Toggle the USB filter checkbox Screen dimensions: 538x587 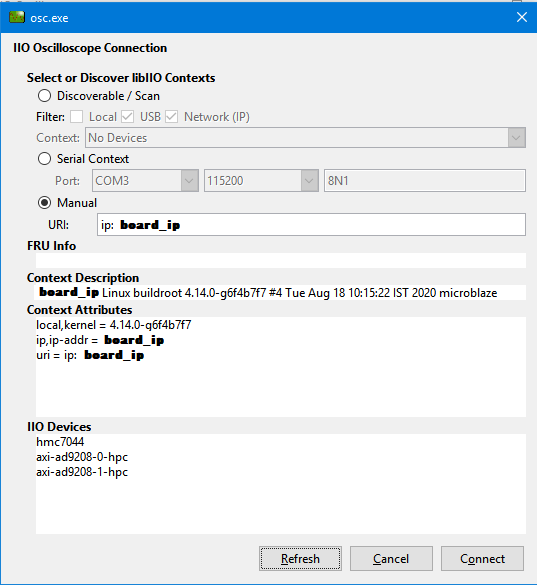click(128, 117)
